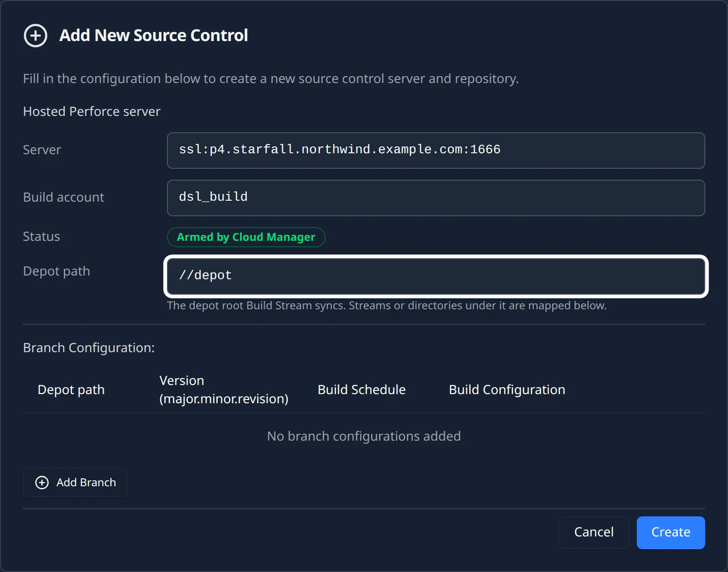This screenshot has width=728, height=572.
Task: Click the depot root helper text under the field
Action: click(x=386, y=305)
